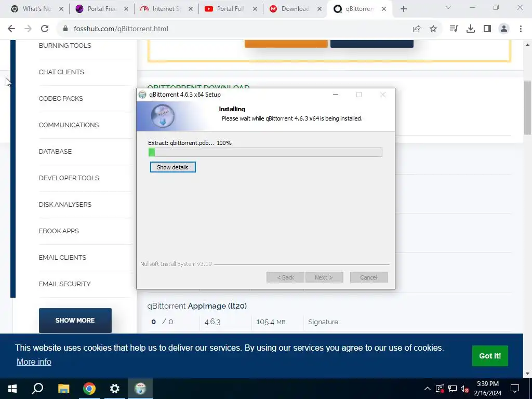The height and width of the screenshot is (399, 532).
Task: Show hidden system tray icons
Action: click(428, 389)
